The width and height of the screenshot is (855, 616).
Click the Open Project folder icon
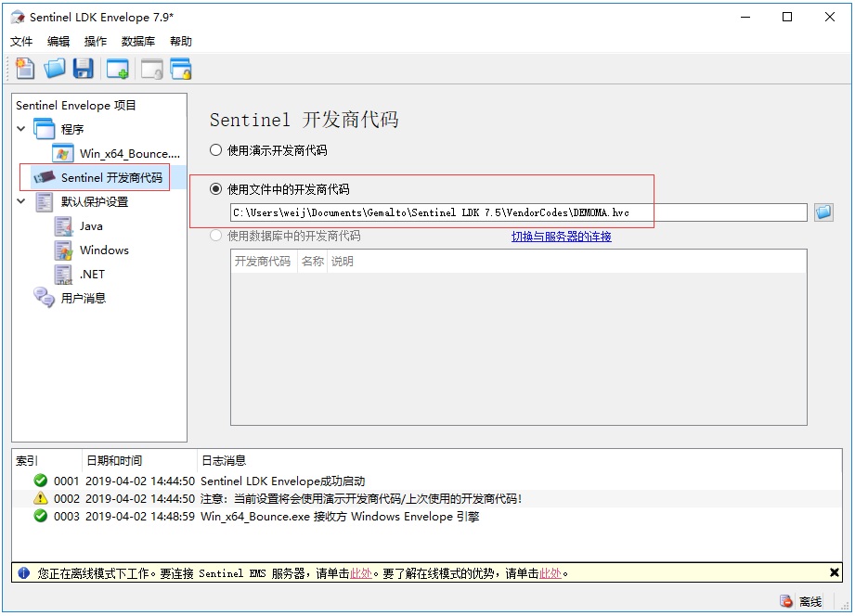(x=55, y=68)
